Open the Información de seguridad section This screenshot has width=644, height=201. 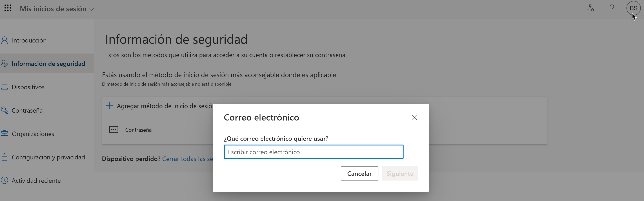[x=48, y=63]
